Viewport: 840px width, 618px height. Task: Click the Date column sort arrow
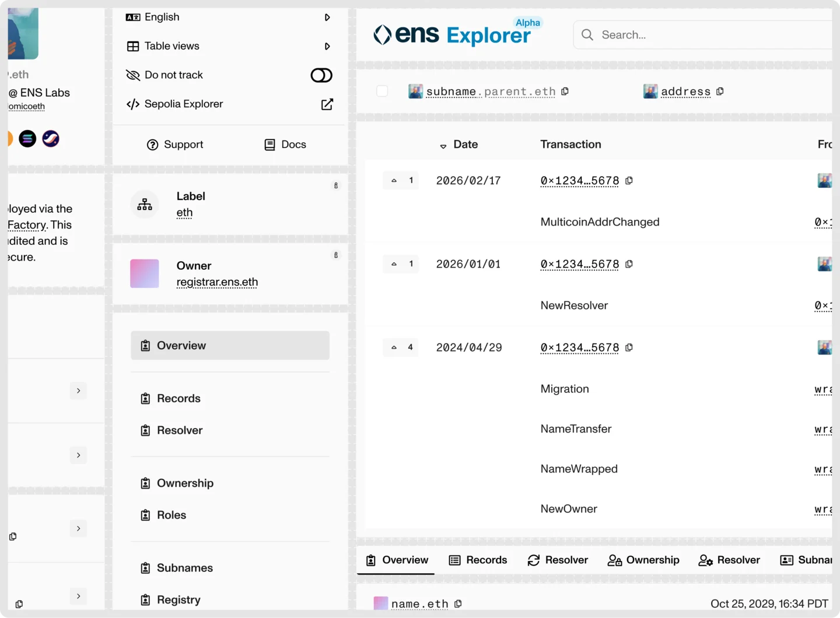tap(443, 146)
